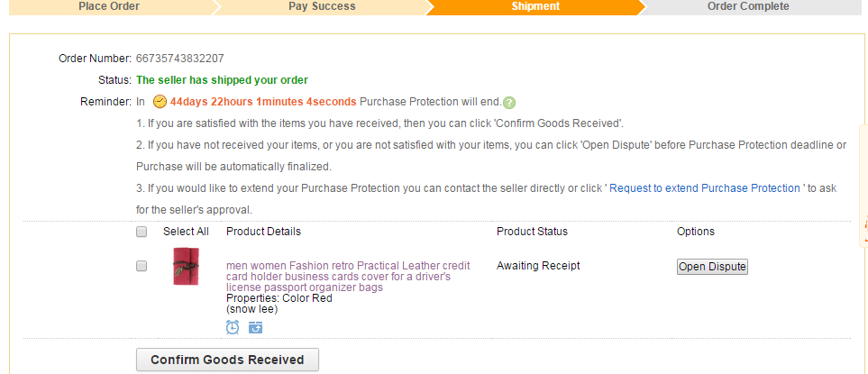Click the Shipment step tab
Image resolution: width=868 pixels, height=374 pixels.
pyautogui.click(x=535, y=6)
